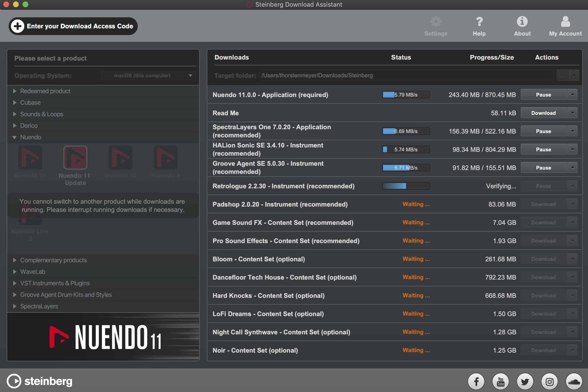Open the target folder browse dropdown arrow
The height and width of the screenshot is (392, 588).
(x=574, y=75)
